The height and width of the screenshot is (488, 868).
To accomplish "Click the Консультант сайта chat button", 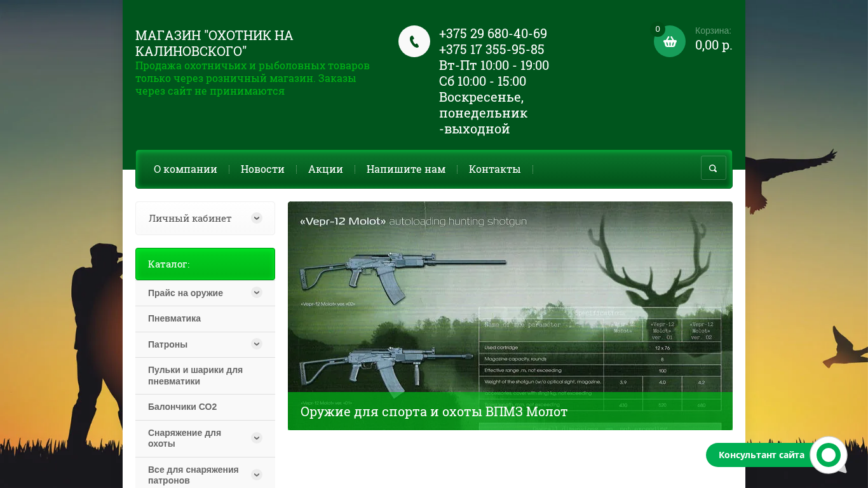I will [761, 455].
